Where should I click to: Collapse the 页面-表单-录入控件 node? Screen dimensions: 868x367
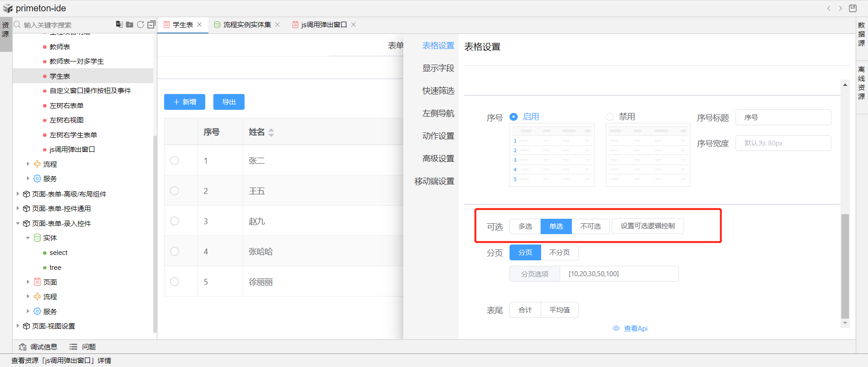(x=18, y=223)
